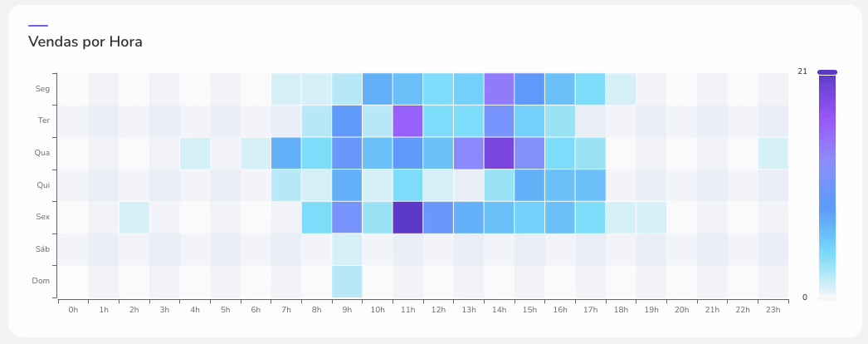Click the Sunday 9h light blue cell
The image size is (868, 344).
coord(347,281)
